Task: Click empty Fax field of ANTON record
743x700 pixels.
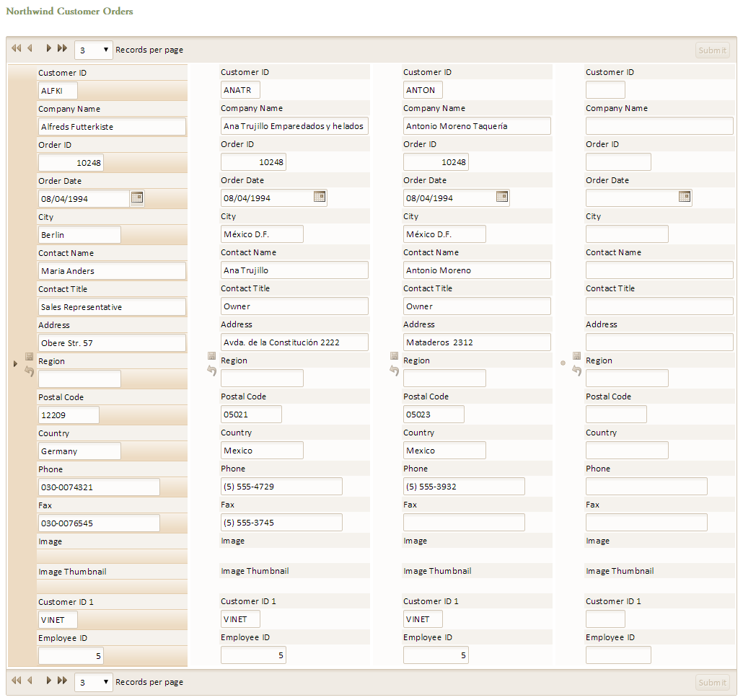Action: point(464,522)
